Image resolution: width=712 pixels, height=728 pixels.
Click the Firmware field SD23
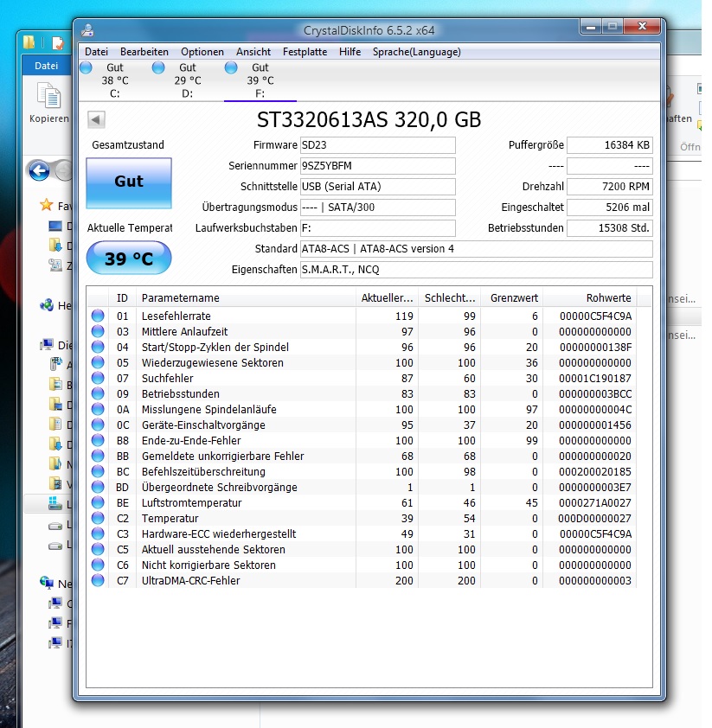pos(377,145)
